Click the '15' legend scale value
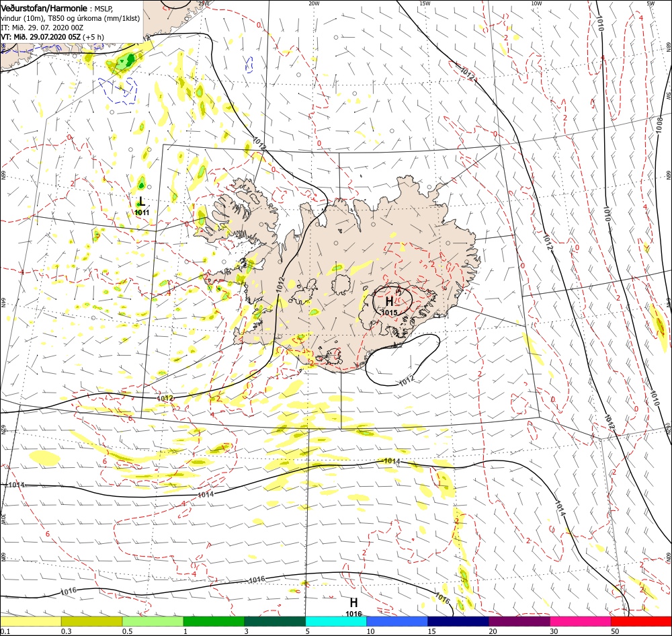This screenshot has width=672, height=636. [x=431, y=631]
